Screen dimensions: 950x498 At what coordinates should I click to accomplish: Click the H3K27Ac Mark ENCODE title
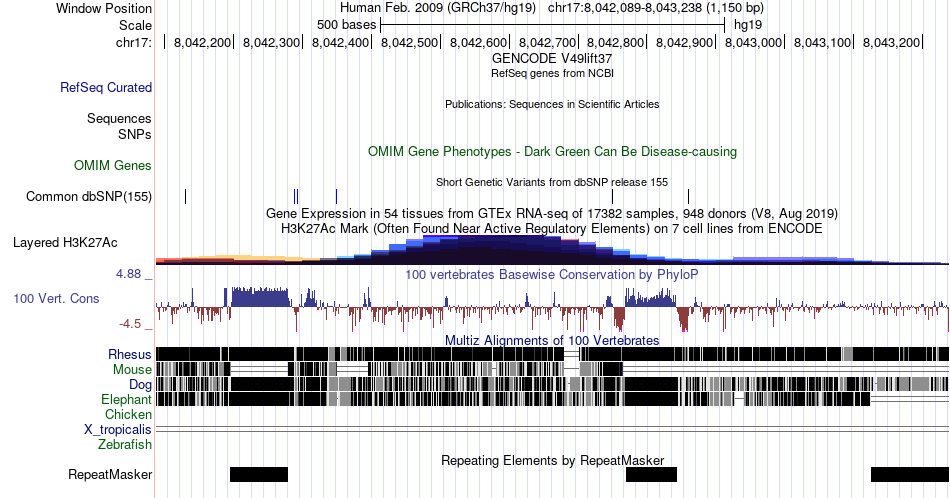click(x=552, y=228)
